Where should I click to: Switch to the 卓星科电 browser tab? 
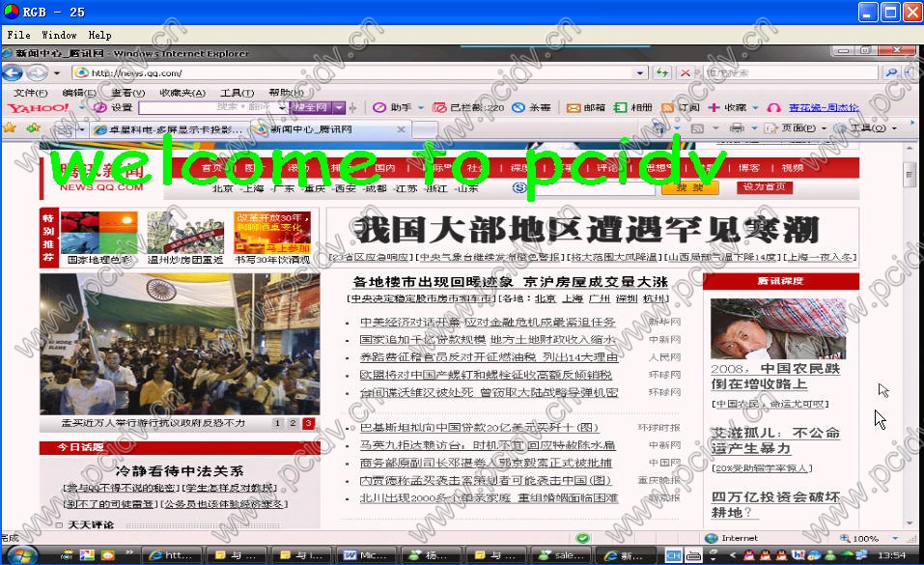coord(169,129)
